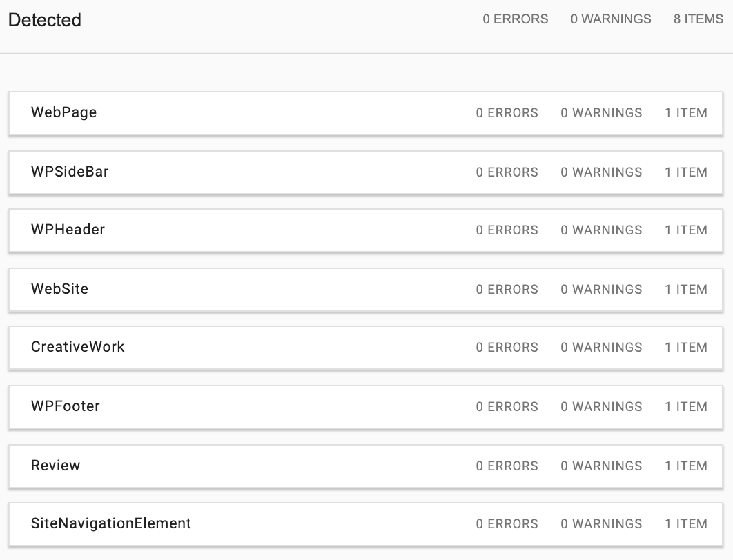733x560 pixels.
Task: Click 1 ITEM on the WPHeader row
Action: point(686,230)
